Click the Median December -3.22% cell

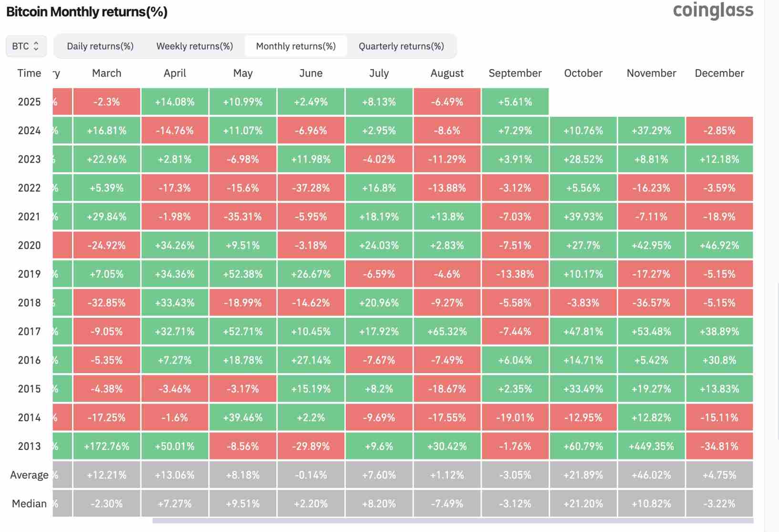719,503
